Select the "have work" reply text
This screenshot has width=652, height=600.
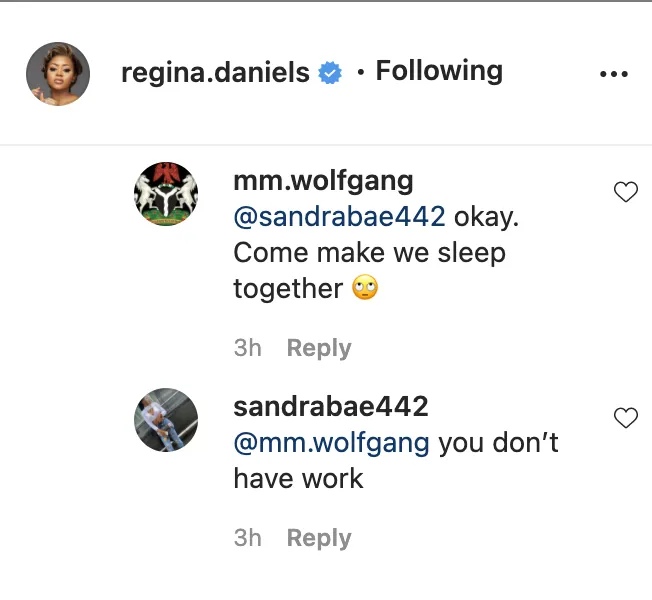298,478
